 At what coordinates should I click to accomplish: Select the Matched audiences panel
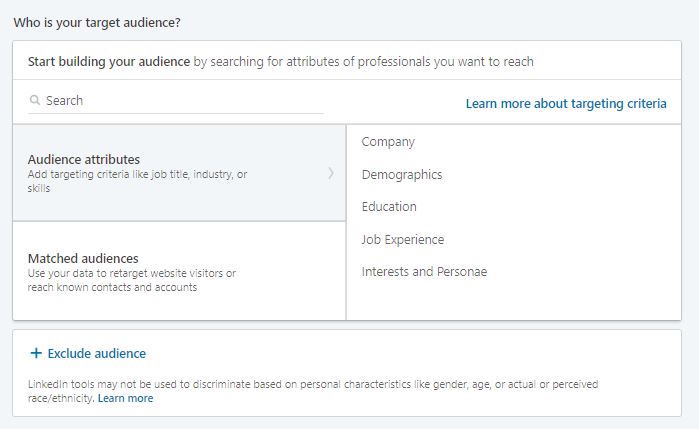click(179, 271)
